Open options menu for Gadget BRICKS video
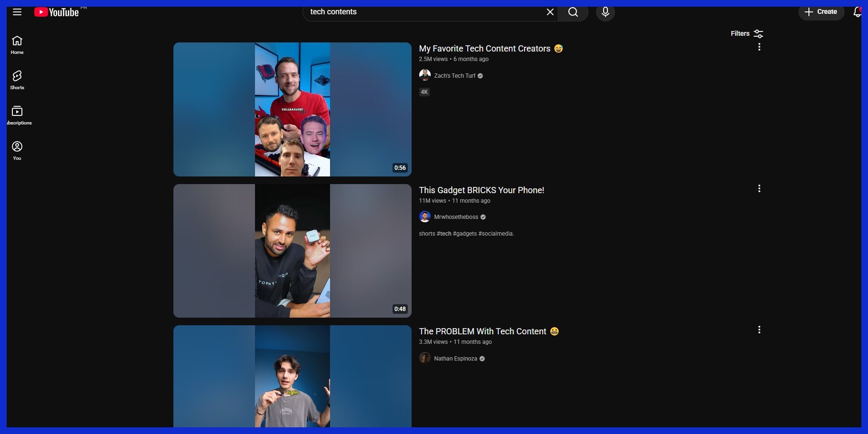 [x=759, y=188]
